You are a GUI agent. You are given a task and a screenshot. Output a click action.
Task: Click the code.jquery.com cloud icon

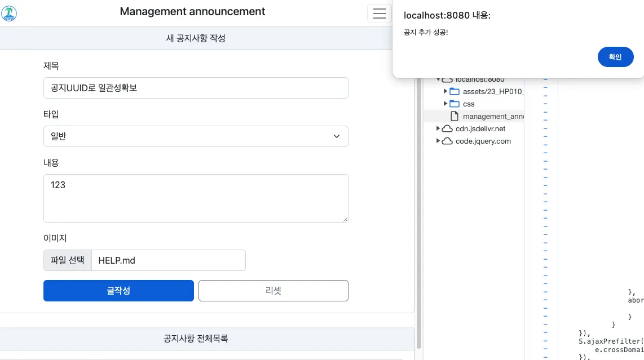(447, 141)
